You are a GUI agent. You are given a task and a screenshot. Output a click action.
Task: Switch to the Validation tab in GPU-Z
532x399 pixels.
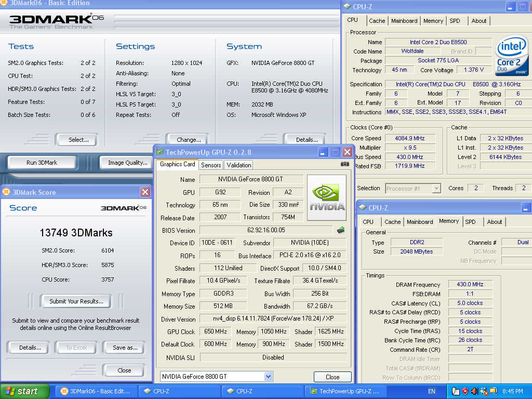tap(239, 165)
